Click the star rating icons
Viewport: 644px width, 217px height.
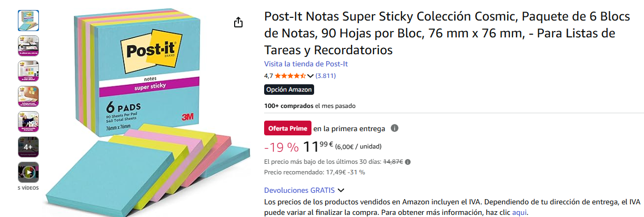pos(290,76)
